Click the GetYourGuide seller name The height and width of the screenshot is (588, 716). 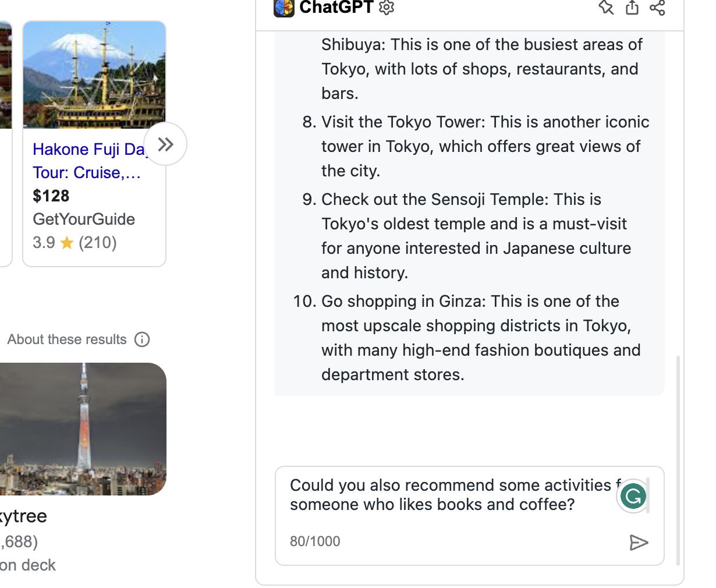point(84,219)
